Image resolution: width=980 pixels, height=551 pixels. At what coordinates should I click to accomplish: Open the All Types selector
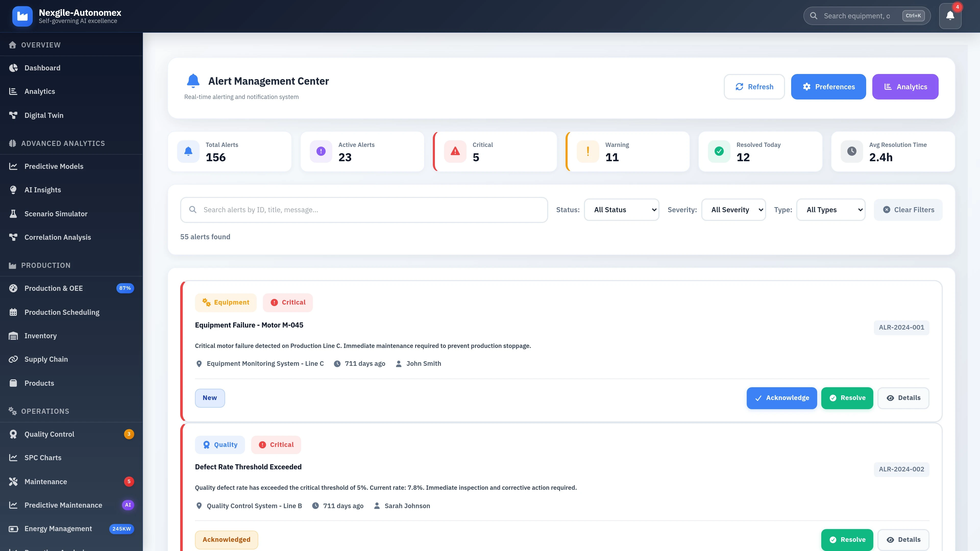coord(831,209)
